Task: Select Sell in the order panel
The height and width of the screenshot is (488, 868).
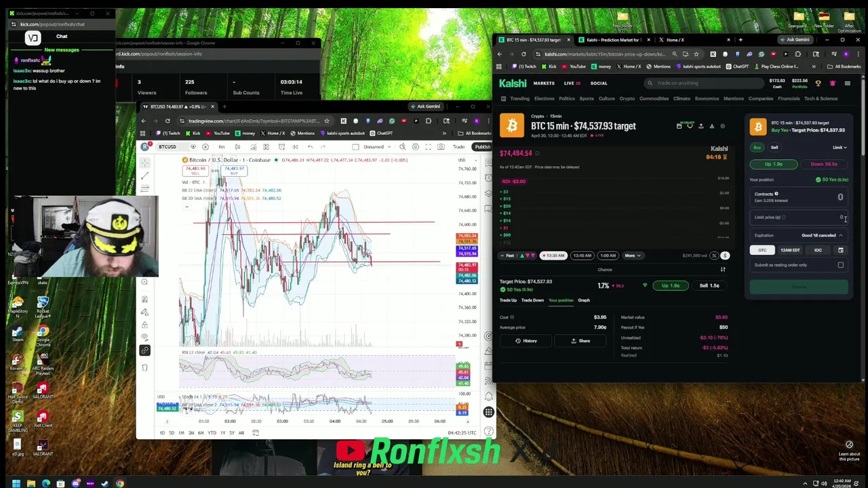Action: click(774, 147)
